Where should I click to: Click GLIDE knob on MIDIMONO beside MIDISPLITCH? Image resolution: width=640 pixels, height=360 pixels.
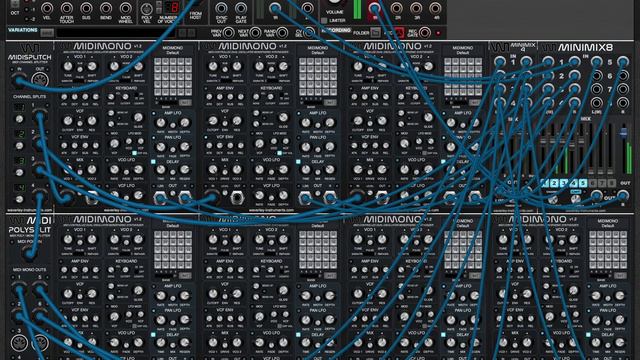click(139, 118)
